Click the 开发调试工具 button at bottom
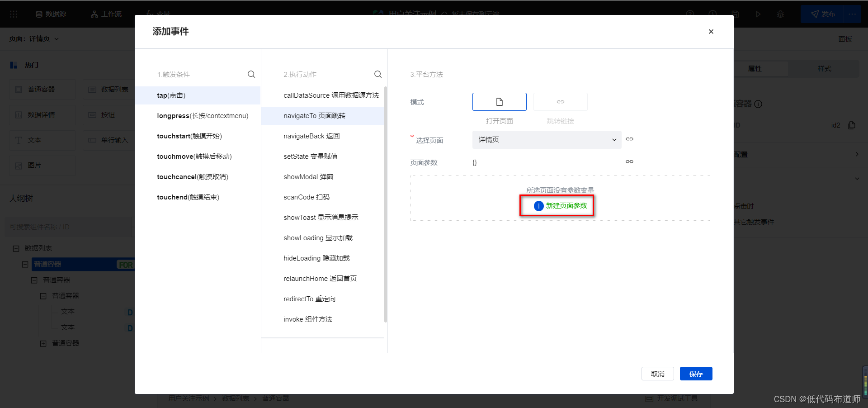Screen dimensions: 868x408 (672, 399)
